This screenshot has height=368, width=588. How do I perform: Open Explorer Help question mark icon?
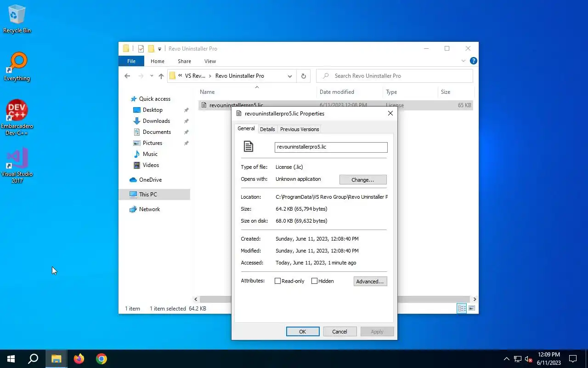coord(474,61)
